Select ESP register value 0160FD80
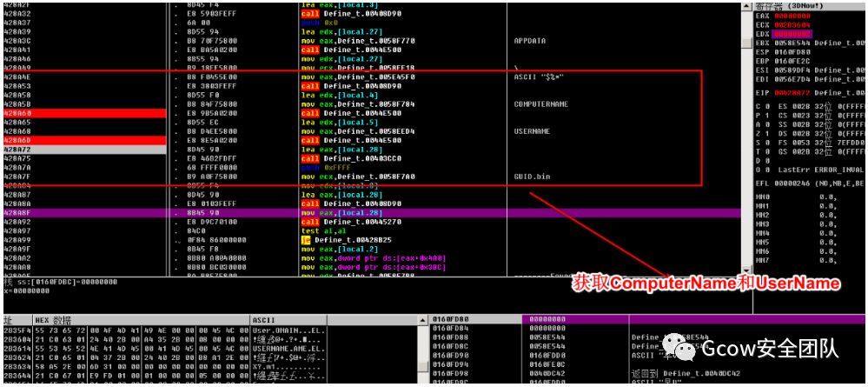Viewport: 868px width, 387px height. pyautogui.click(x=791, y=52)
